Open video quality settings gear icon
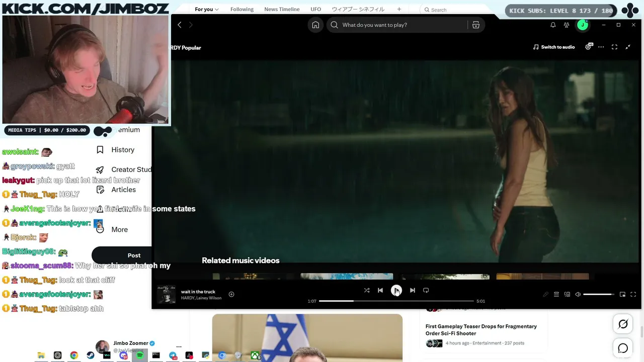This screenshot has width=644, height=362. point(589,47)
